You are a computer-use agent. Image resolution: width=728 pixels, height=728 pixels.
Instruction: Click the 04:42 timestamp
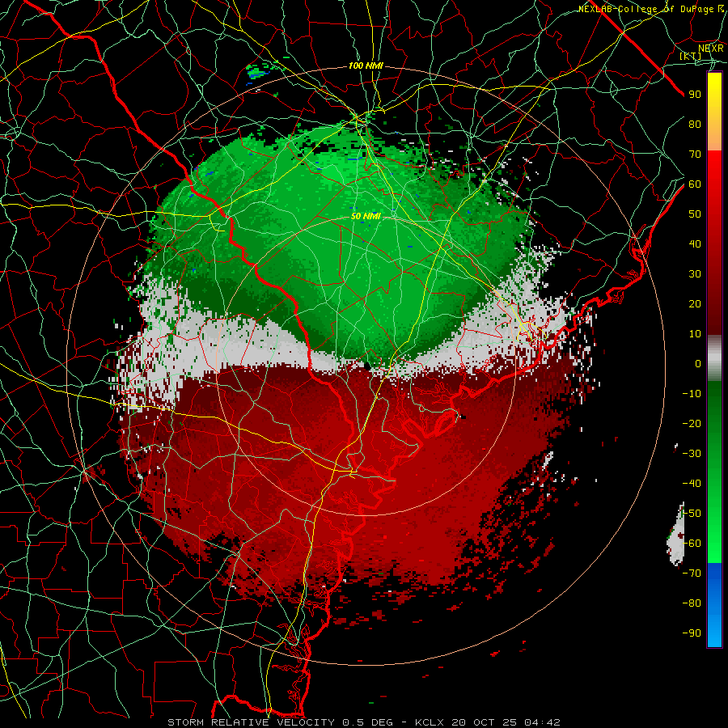click(543, 722)
